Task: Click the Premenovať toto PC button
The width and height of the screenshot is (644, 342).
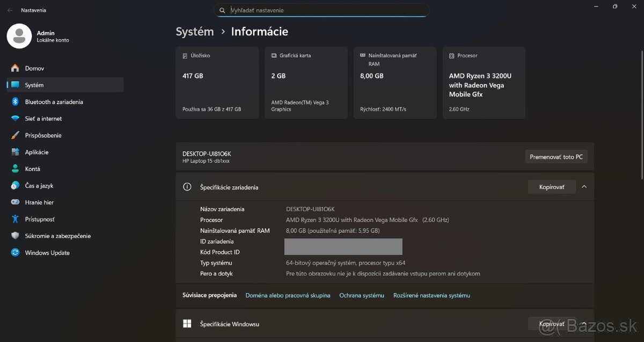Action: click(x=556, y=157)
